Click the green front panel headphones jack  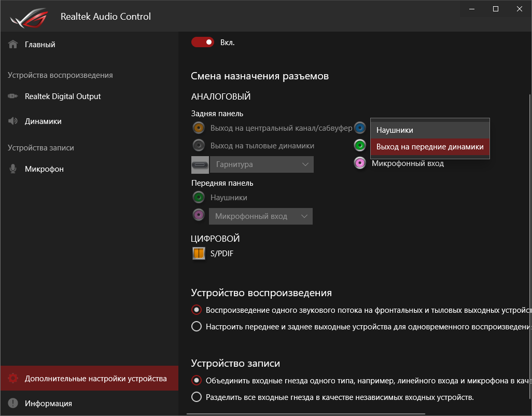198,198
